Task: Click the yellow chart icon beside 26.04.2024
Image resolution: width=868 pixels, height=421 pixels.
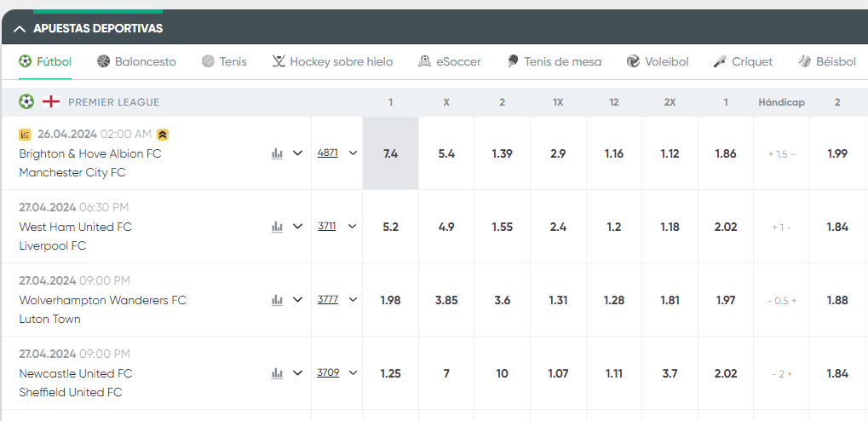Action: [x=25, y=135]
